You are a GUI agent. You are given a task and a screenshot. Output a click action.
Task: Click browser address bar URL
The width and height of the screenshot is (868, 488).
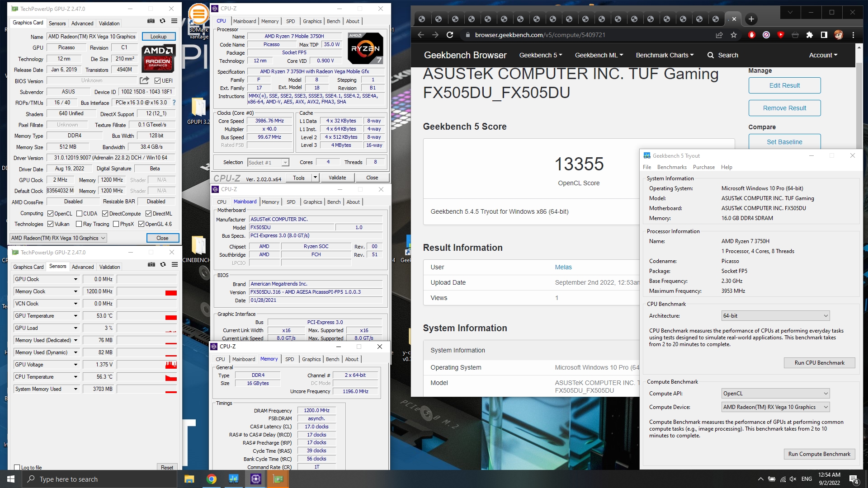[x=540, y=35]
